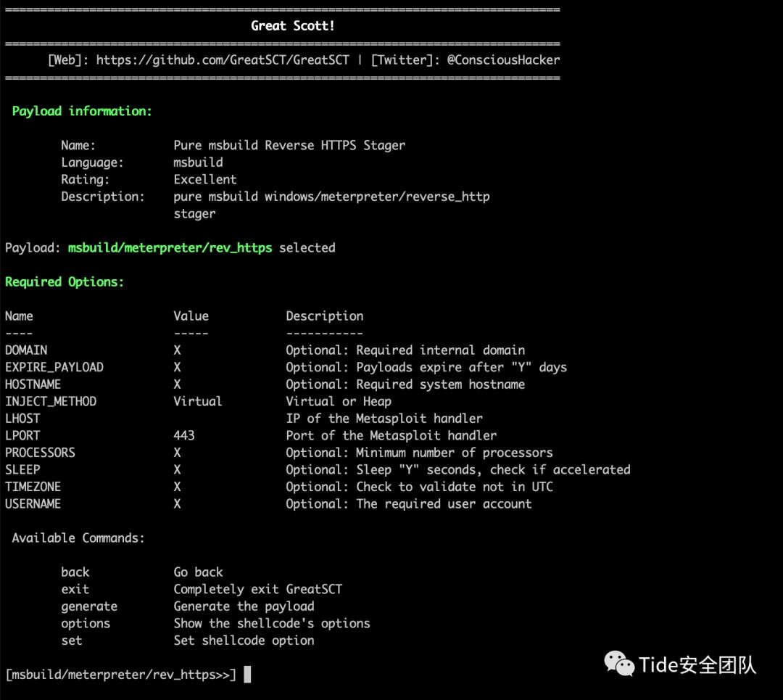Click the msbuild/meterpreter/rev_https prompt text
783x700 pixels.
click(120, 675)
